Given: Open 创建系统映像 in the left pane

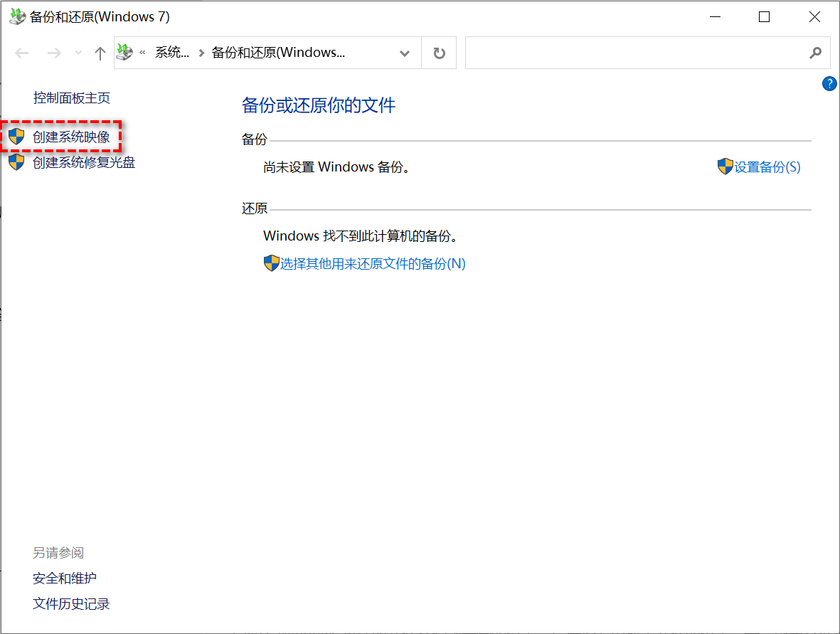Looking at the screenshot, I should tap(71, 137).
